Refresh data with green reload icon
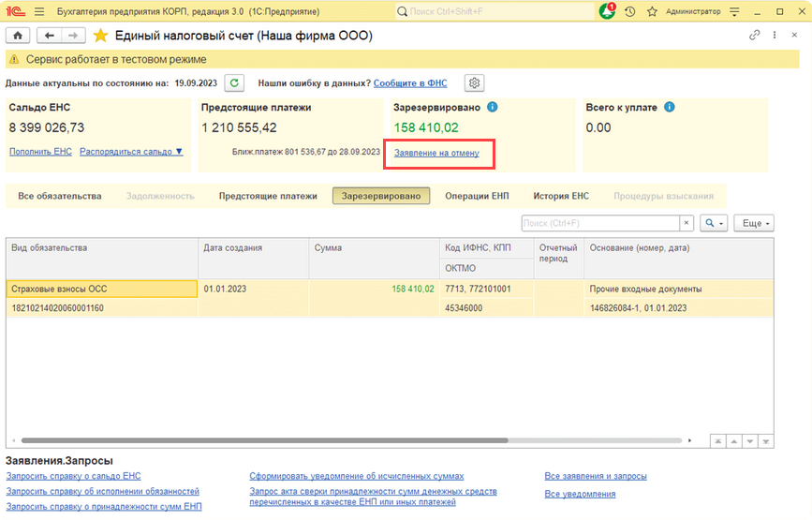Screen dimensions: 812x520 tap(234, 82)
